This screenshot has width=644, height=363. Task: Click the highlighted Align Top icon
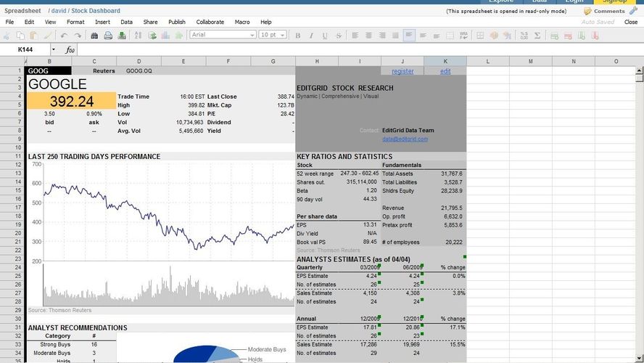point(408,36)
